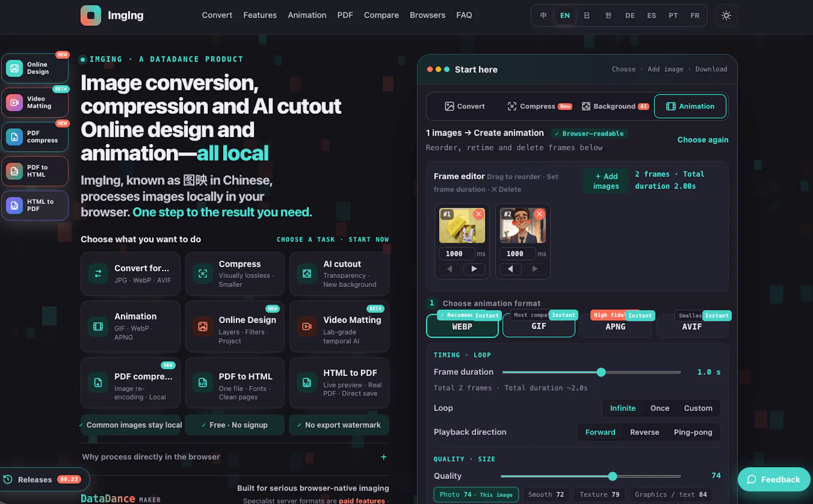Click the icon on the PDF to HTML card
The width and height of the screenshot is (813, 504).
[x=203, y=383]
